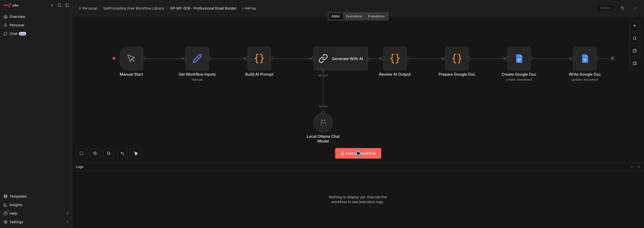Click the Logs panel title
The width and height of the screenshot is (644, 228).
[80, 167]
